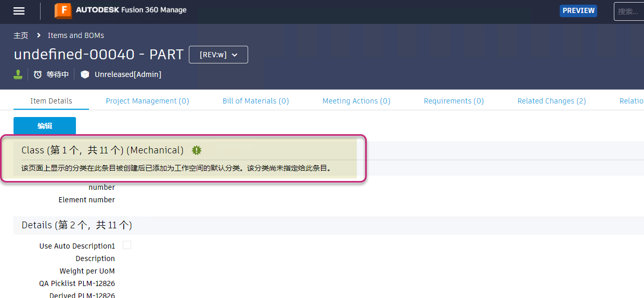This screenshot has height=298, width=644.
Task: Click the PREVIEW badge button
Action: 578,10
